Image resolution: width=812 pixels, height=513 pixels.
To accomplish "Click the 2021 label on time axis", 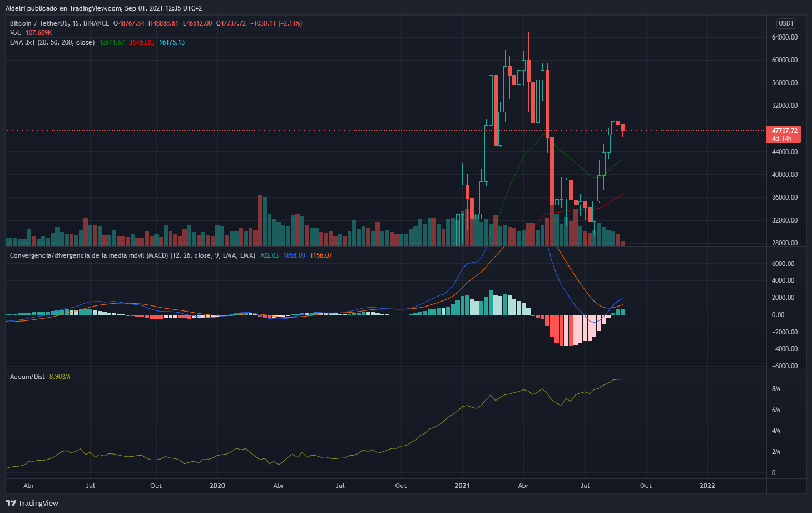I will pos(462,486).
